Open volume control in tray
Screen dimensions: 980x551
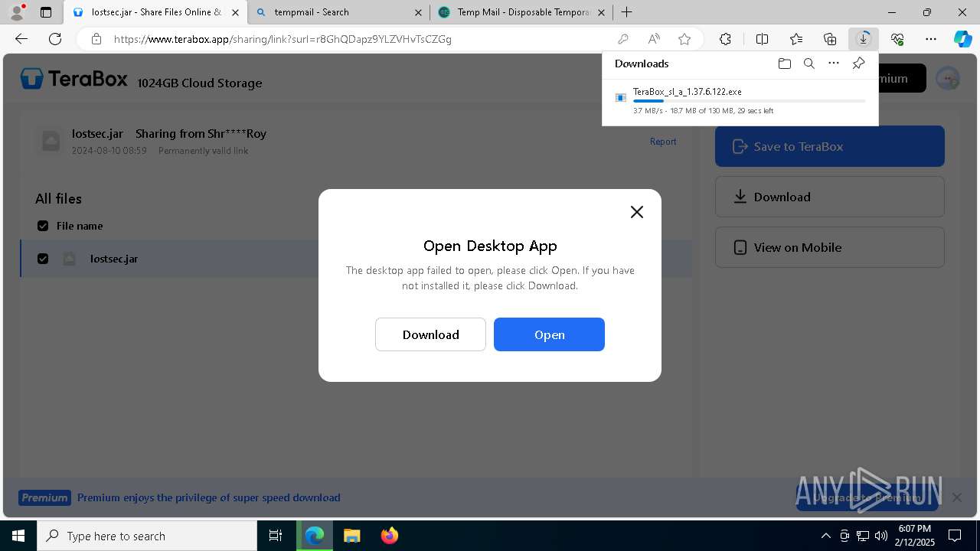[881, 536]
